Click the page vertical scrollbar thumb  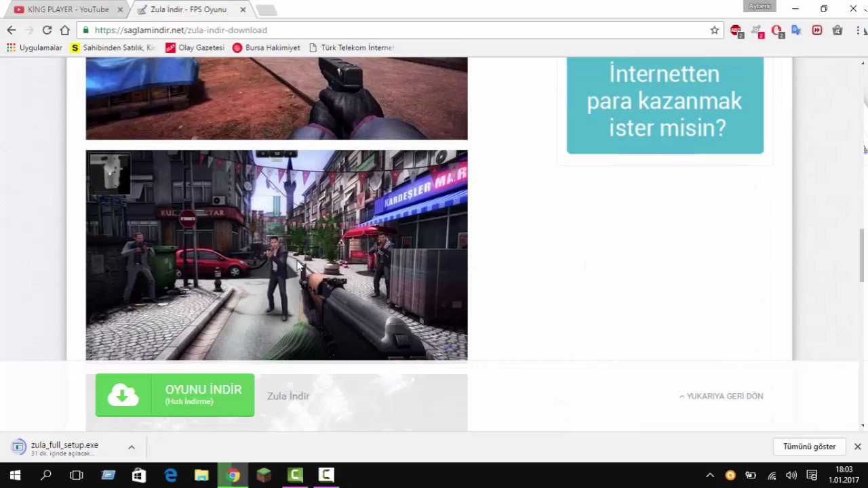point(863,255)
